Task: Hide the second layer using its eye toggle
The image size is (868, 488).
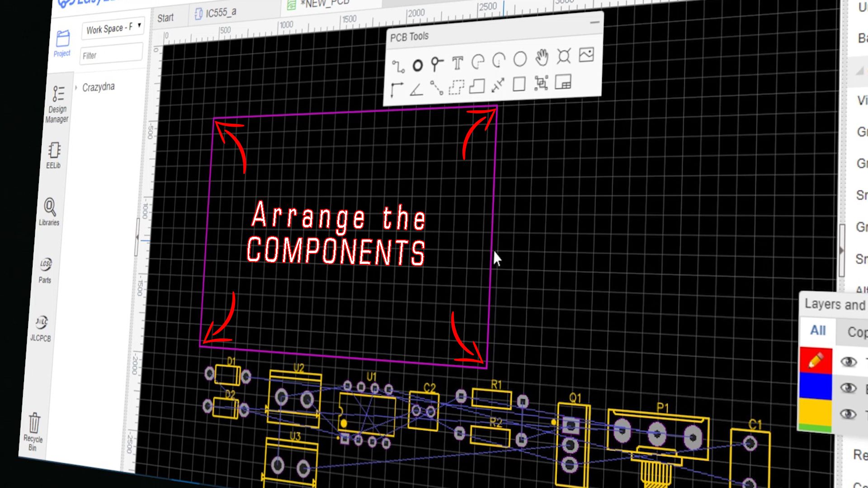Action: point(849,388)
